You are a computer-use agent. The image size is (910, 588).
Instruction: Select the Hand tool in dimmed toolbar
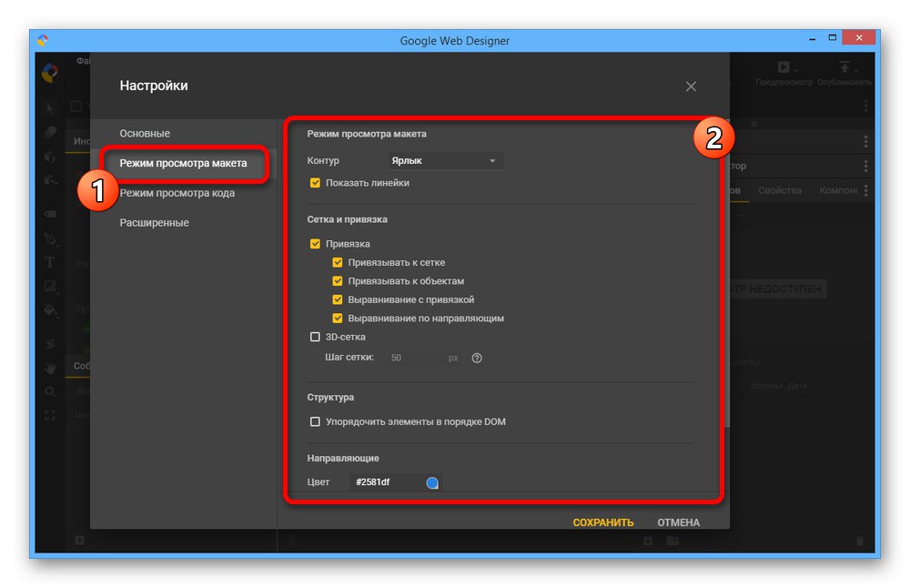coord(50,368)
